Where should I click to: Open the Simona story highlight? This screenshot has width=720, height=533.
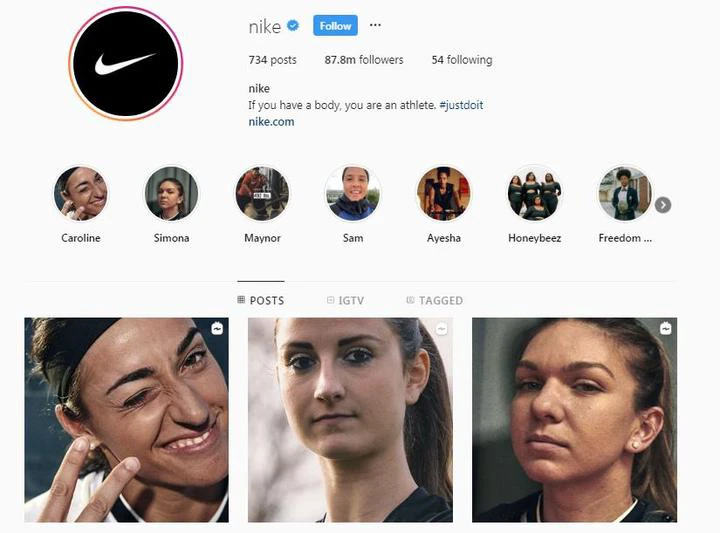point(171,193)
